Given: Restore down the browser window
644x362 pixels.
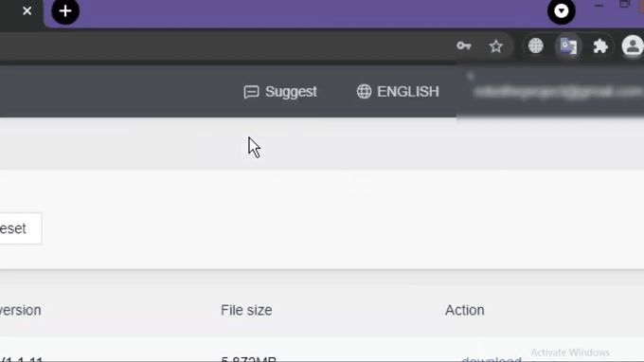Looking at the screenshot, I should click(x=624, y=5).
